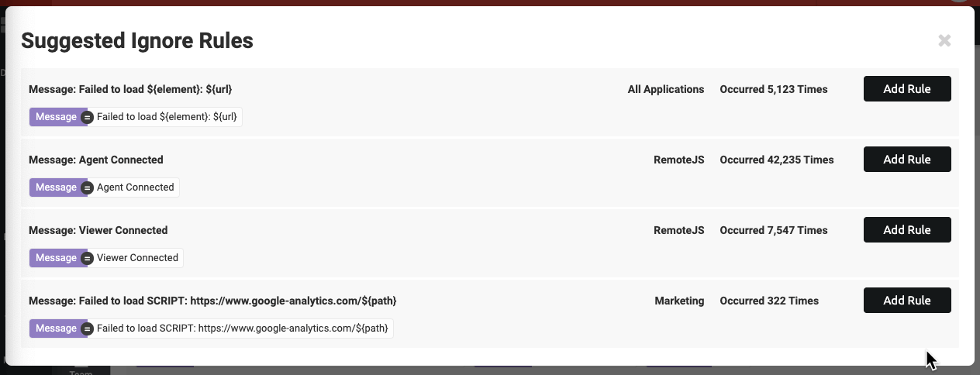Click the 'Agent Connected' value chip
The image size is (980, 375).
pyautogui.click(x=135, y=187)
